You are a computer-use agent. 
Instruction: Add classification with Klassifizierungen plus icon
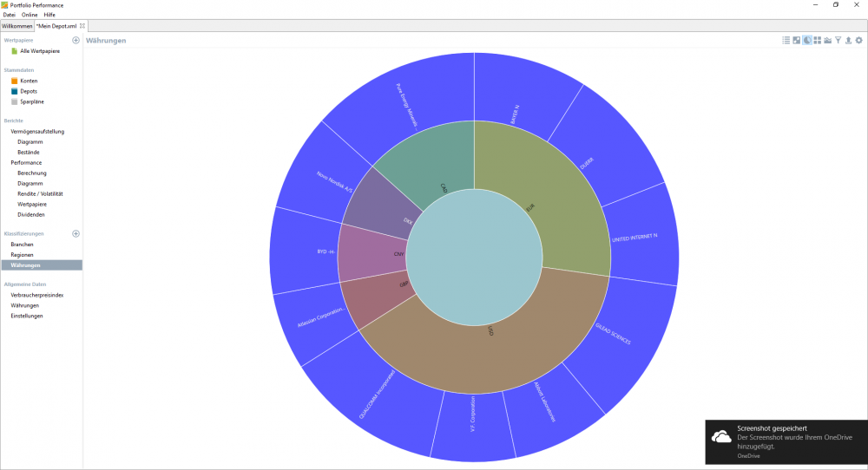(76, 234)
